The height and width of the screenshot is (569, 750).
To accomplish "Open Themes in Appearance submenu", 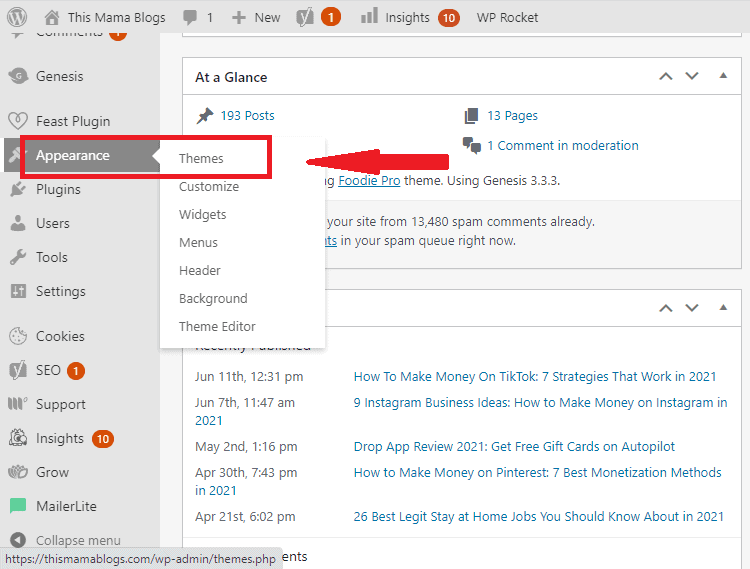I will coord(201,158).
